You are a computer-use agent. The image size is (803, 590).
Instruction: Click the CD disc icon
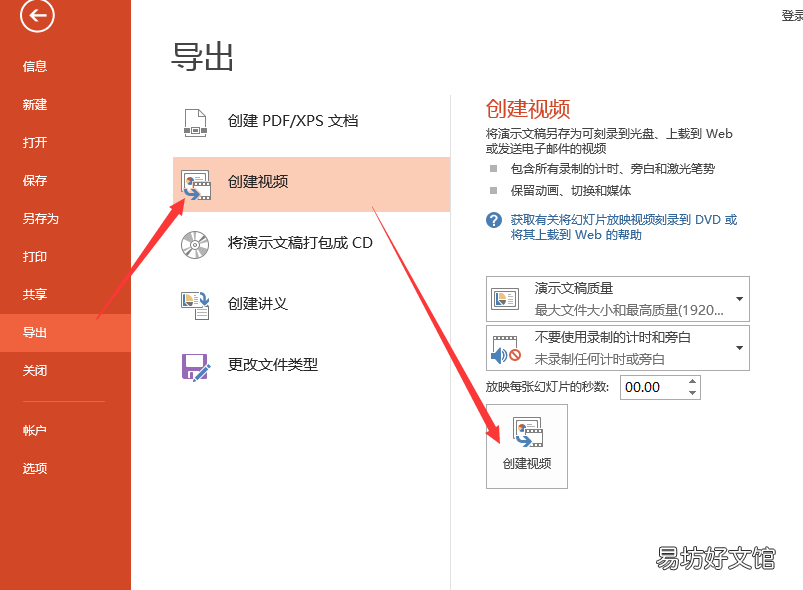(195, 244)
